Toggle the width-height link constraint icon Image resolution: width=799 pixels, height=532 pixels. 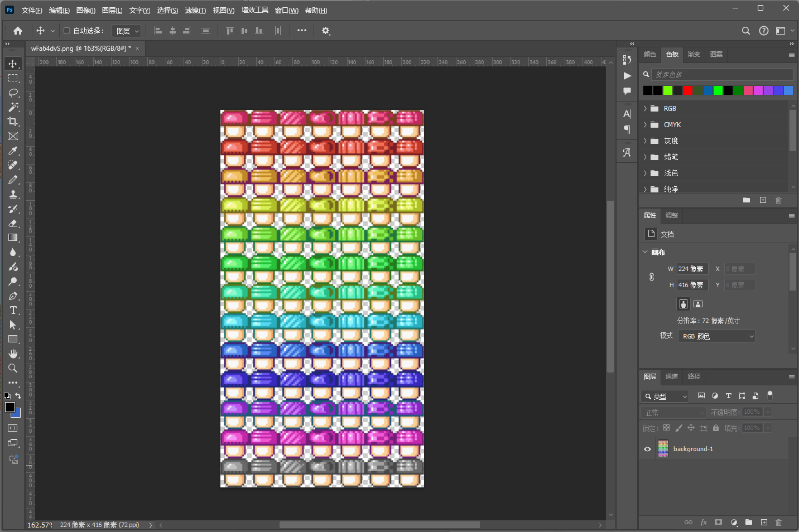tap(651, 277)
